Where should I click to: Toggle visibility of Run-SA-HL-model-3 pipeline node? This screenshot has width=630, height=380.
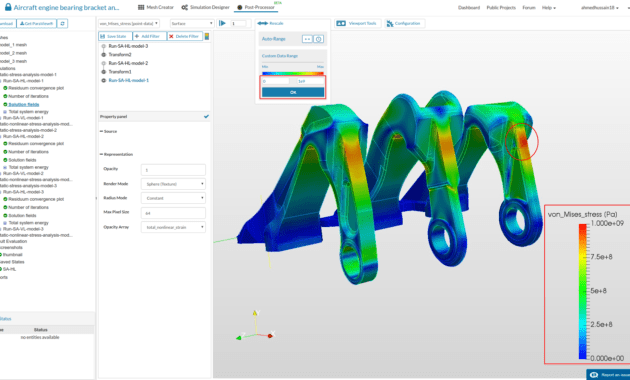pyautogui.click(x=104, y=46)
